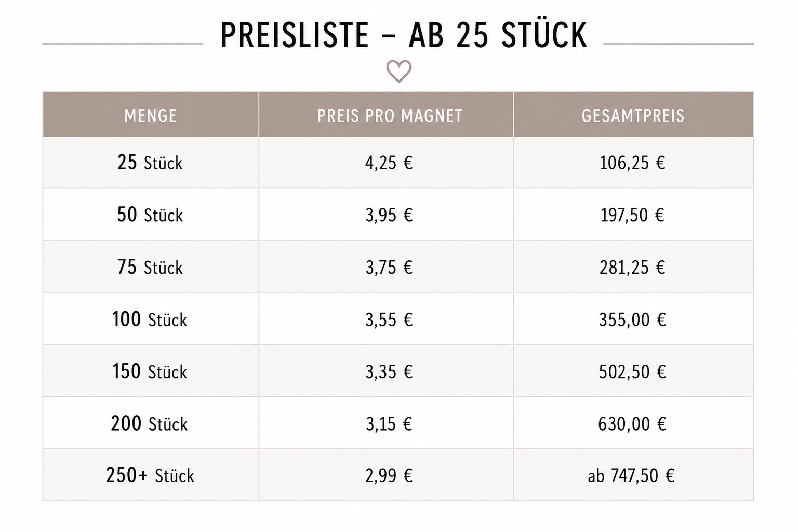Click the PREISLISTE – AB 25 STÜCK heading

[404, 35]
